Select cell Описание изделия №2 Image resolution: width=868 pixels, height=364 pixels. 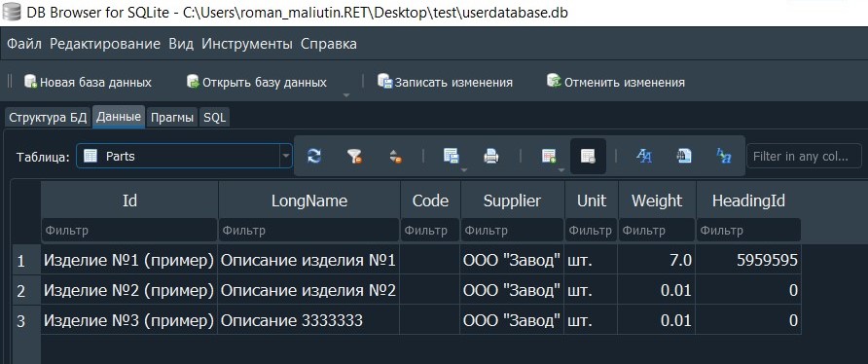tap(308, 290)
